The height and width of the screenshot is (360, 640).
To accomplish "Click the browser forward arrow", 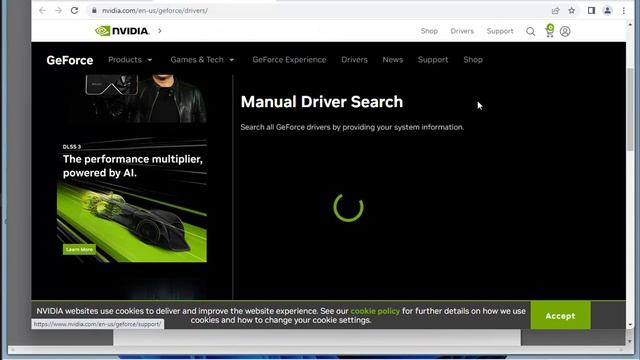I will tap(58, 11).
